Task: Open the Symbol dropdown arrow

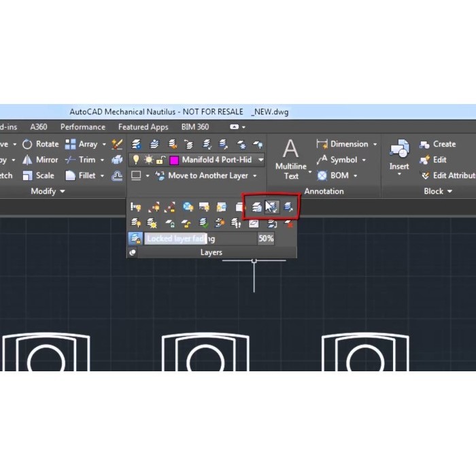Action: (x=364, y=160)
